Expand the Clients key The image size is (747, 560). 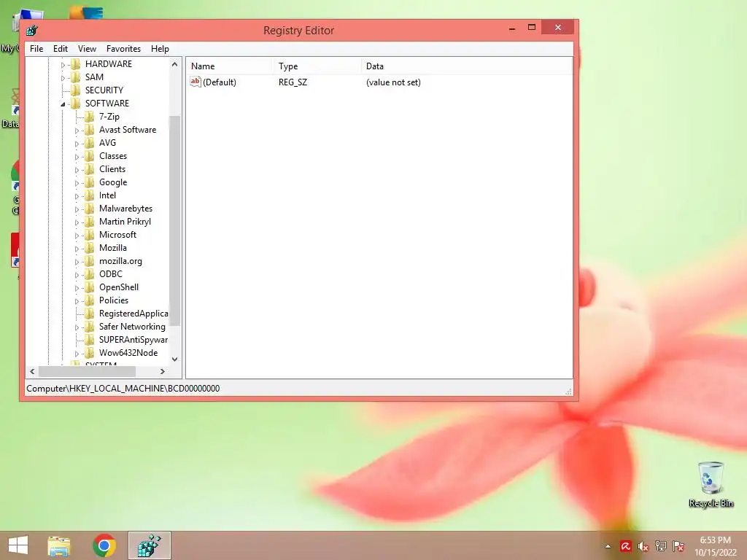click(77, 170)
